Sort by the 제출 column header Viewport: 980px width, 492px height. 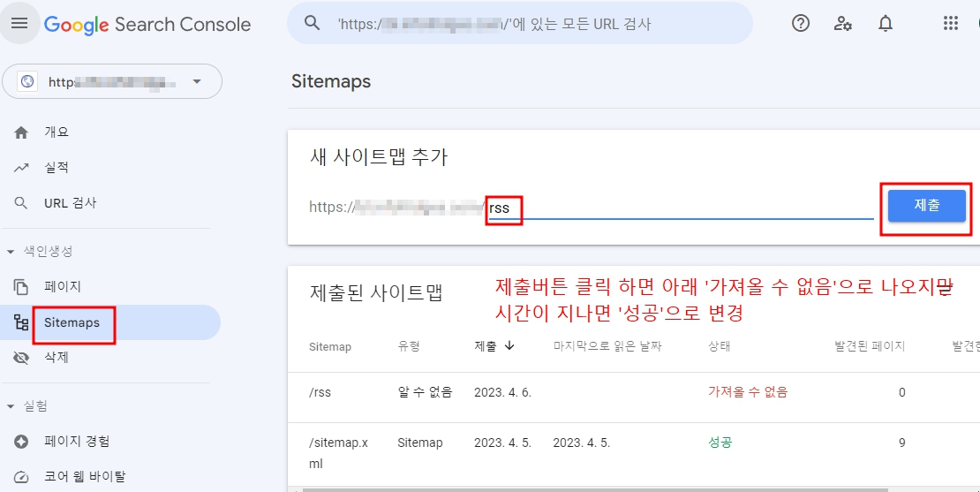coord(486,346)
